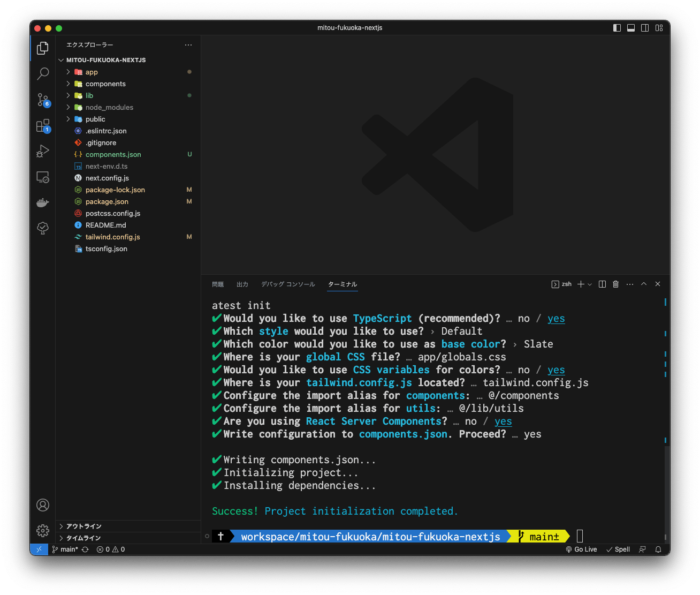
Task: Open errors and warnings count
Action: tap(111, 549)
